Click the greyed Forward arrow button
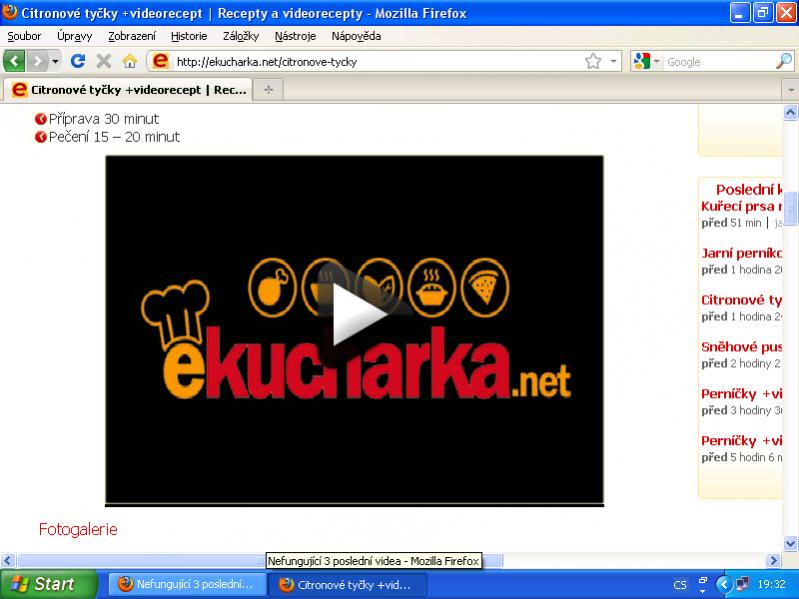The height and width of the screenshot is (599, 799). click(x=37, y=62)
